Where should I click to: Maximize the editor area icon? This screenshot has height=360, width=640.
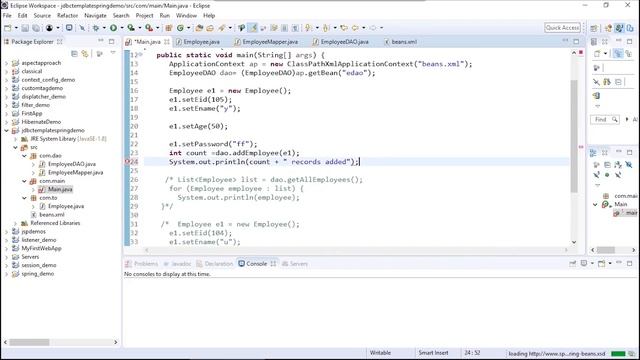coord(576,41)
